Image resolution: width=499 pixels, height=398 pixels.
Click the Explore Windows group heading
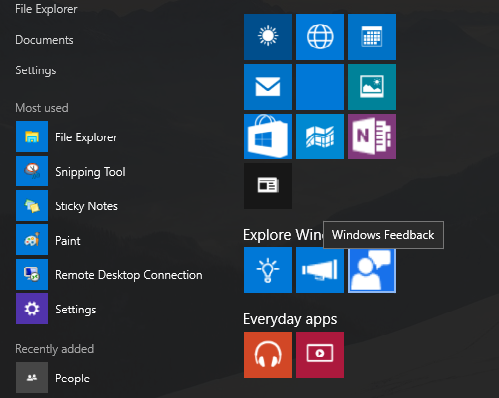[283, 235]
